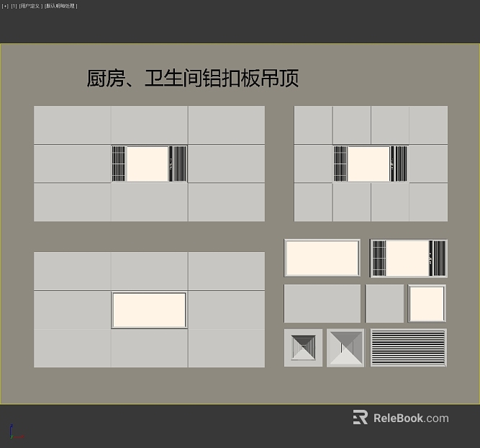Open the [+] viewport general menu
This screenshot has height=448, width=480.
point(5,6)
